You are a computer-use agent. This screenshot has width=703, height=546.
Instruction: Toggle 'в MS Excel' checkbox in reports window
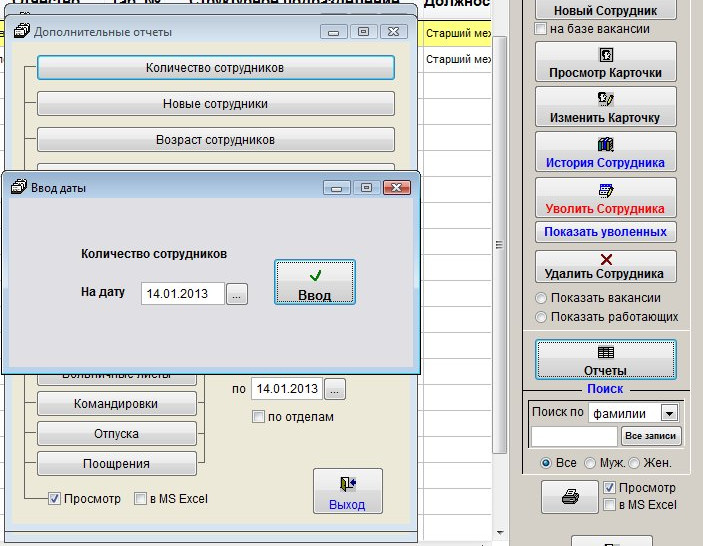[140, 498]
